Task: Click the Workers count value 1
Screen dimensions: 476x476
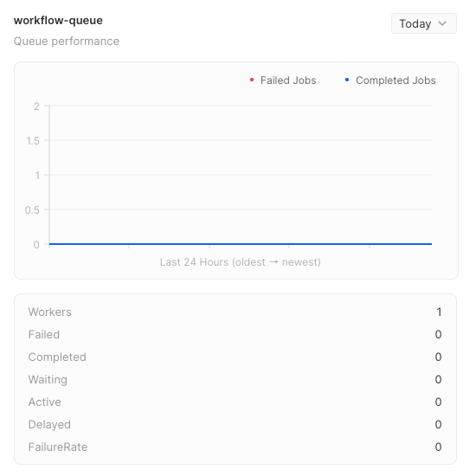Action: pos(439,312)
